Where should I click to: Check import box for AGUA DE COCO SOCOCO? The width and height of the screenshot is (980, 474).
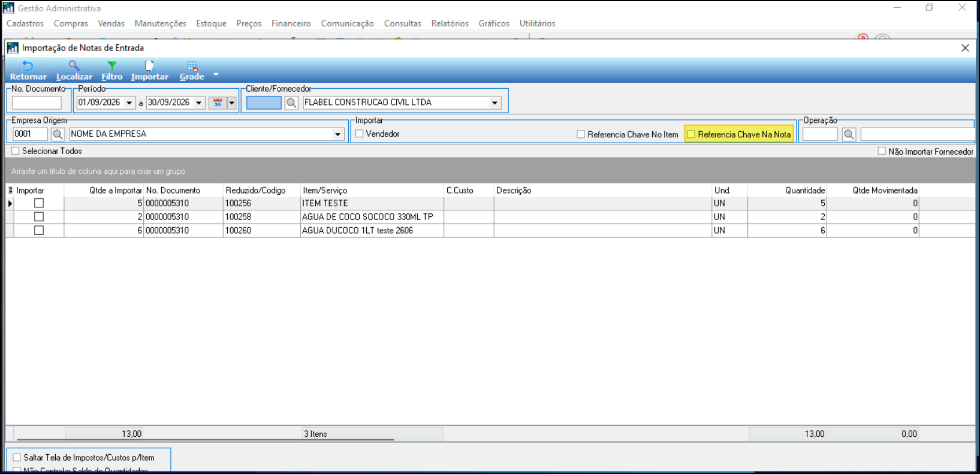coord(39,216)
